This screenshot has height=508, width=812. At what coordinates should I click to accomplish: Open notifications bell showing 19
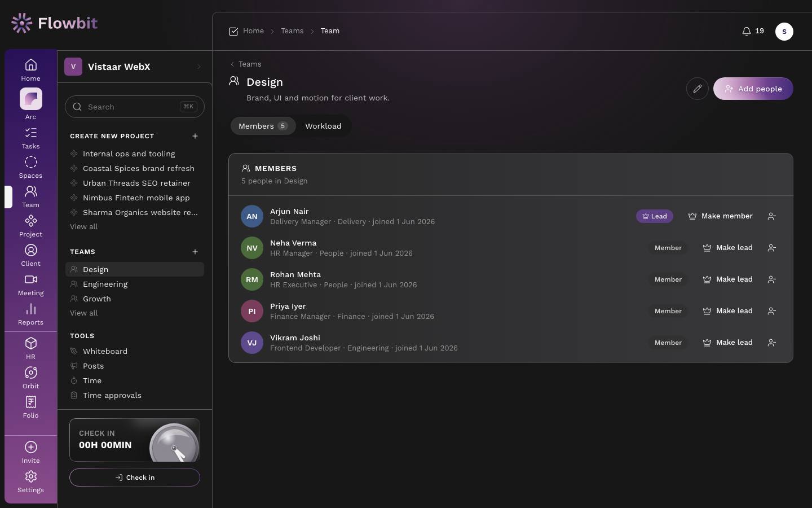(753, 31)
